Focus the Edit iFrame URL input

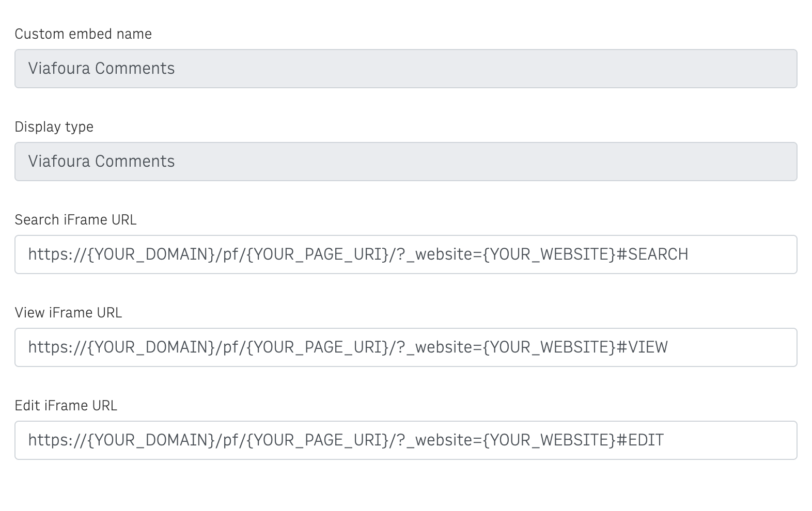pyautogui.click(x=405, y=440)
